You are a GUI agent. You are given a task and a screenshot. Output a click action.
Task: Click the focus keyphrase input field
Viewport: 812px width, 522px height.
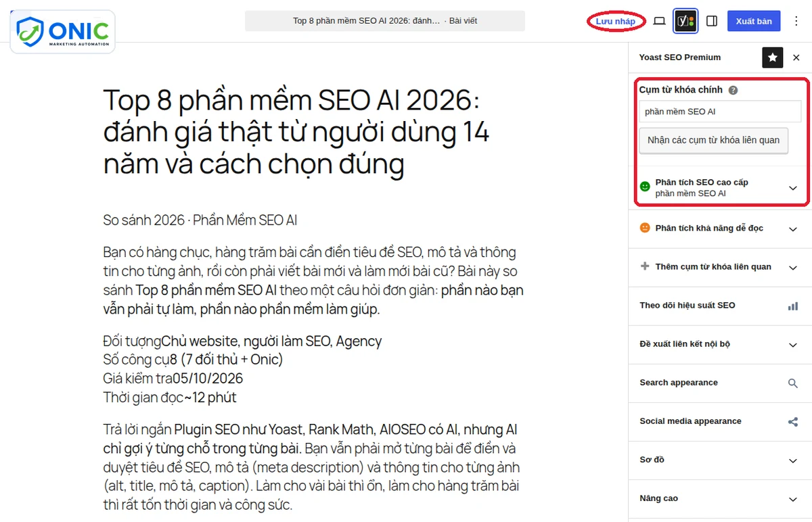[720, 112]
